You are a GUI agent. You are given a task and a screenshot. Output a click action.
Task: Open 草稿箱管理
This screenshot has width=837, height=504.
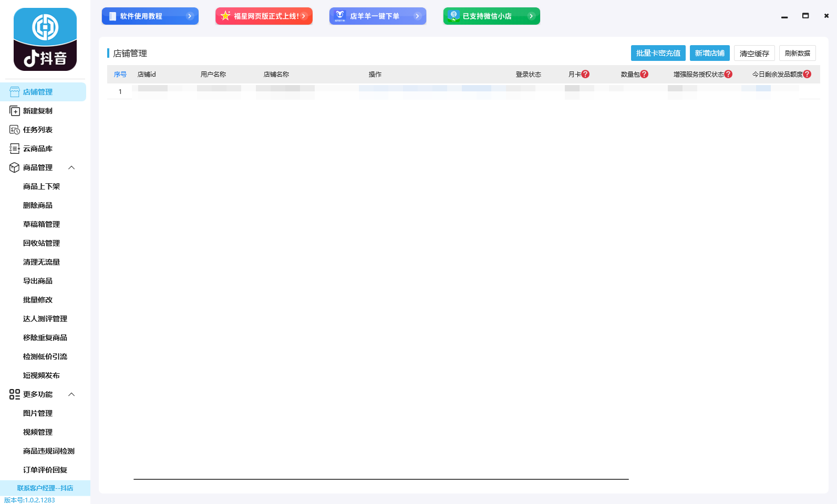click(x=42, y=224)
